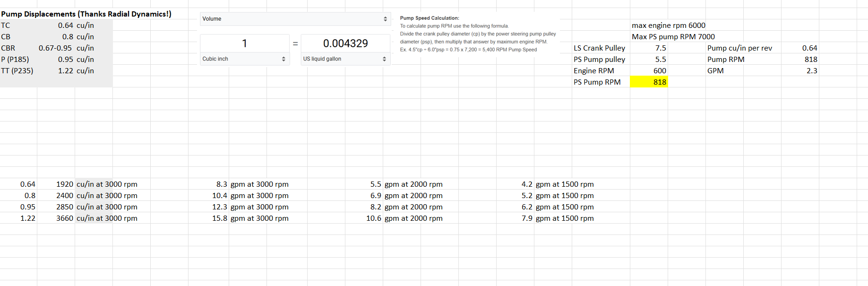Click the "Pump Speed Calculation:" heading text

click(x=430, y=18)
